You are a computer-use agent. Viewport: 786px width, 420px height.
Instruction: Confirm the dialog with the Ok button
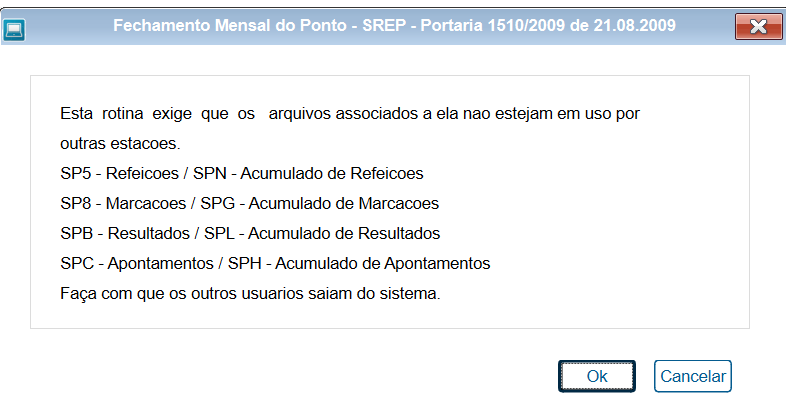click(597, 376)
